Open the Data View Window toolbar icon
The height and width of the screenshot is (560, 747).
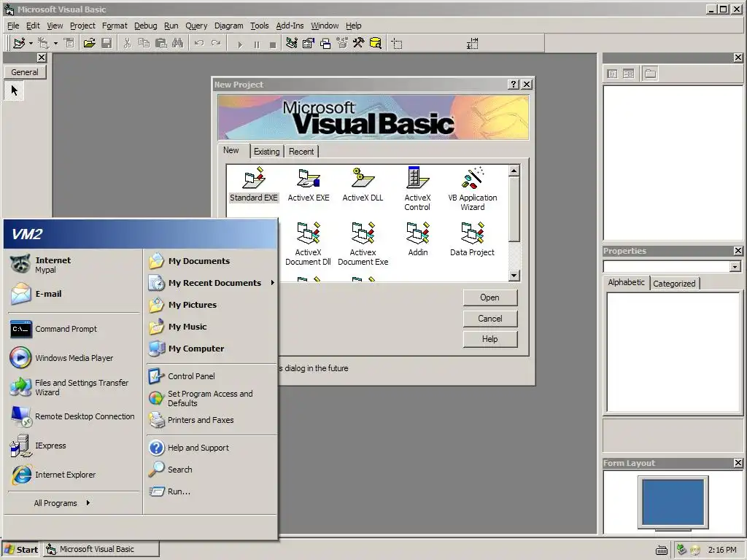pyautogui.click(x=376, y=43)
